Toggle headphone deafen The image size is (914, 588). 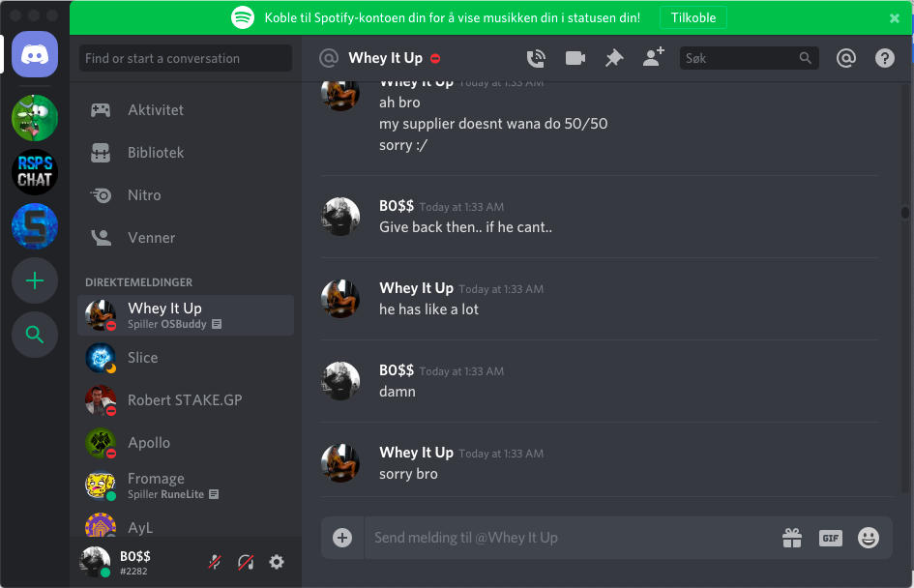pyautogui.click(x=246, y=562)
